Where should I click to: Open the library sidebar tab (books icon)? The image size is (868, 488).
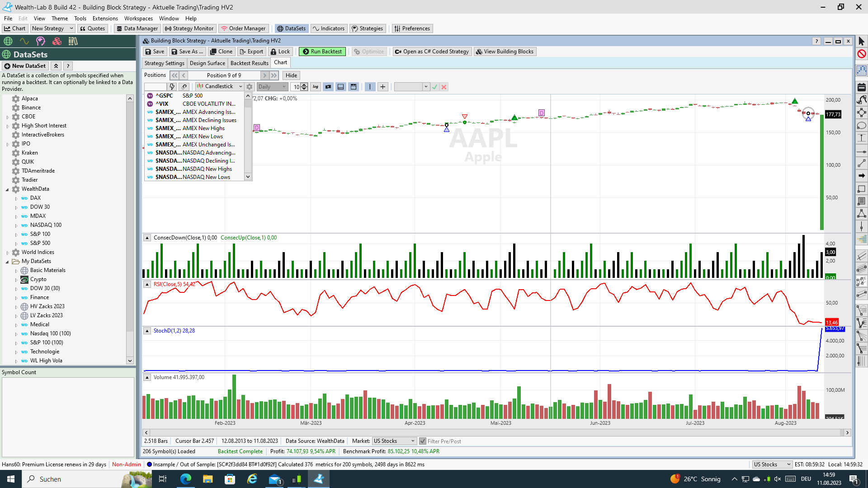(x=73, y=41)
